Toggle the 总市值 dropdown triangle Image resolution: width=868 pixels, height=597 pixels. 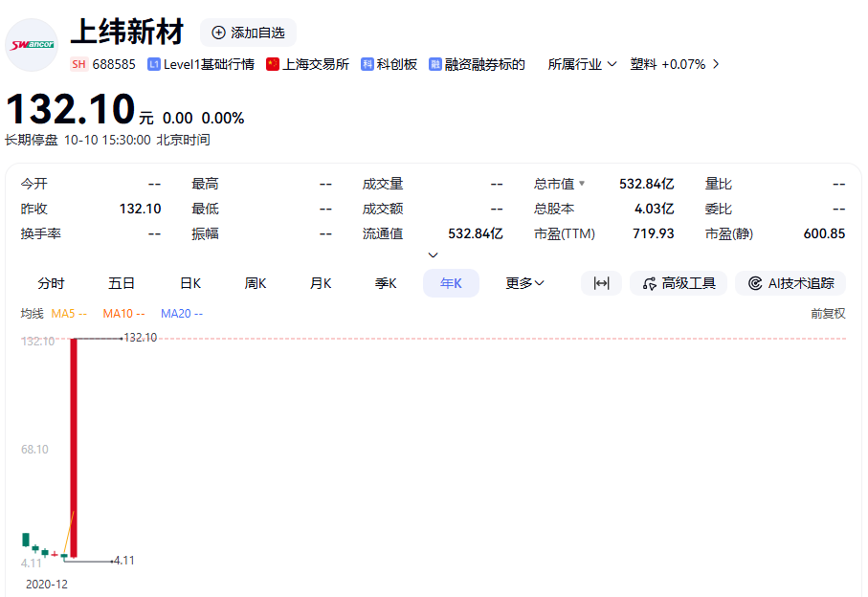tap(582, 183)
